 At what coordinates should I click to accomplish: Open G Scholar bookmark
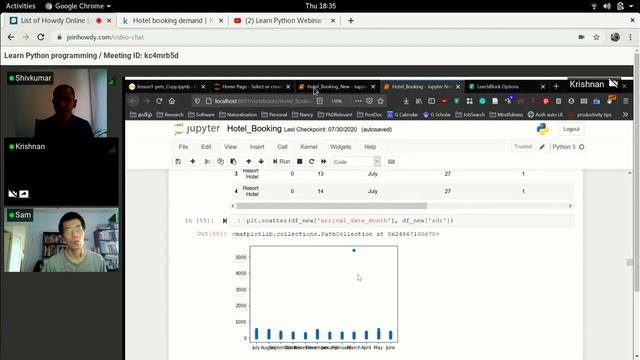[436, 115]
